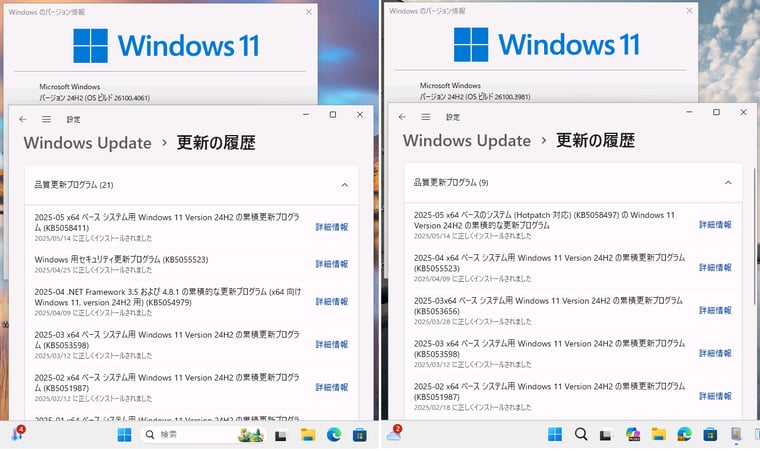The width and height of the screenshot is (760, 451).
Task: Open Microsoft Store on the right taskbar
Action: tap(710, 434)
